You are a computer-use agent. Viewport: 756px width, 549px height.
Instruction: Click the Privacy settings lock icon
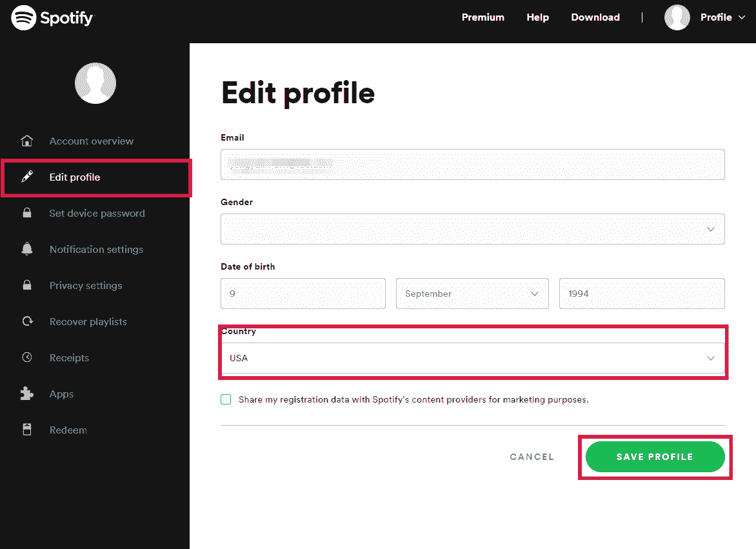(x=26, y=285)
